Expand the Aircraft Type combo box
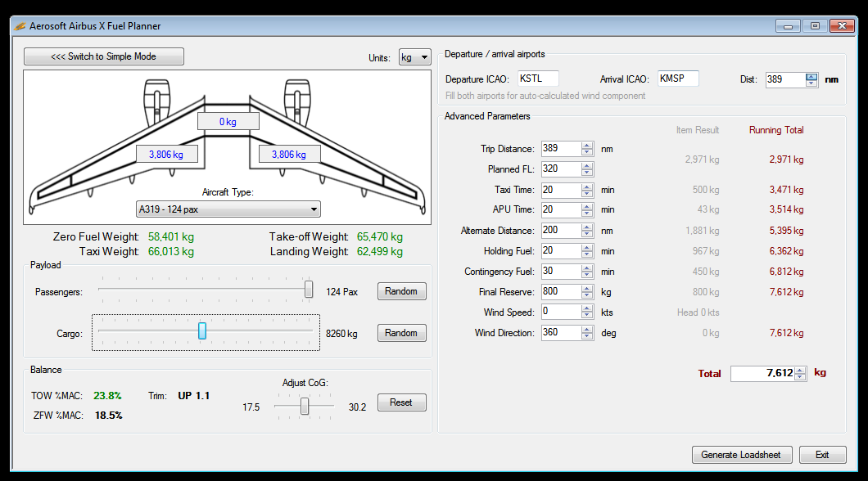This screenshot has width=868, height=481. click(228, 209)
